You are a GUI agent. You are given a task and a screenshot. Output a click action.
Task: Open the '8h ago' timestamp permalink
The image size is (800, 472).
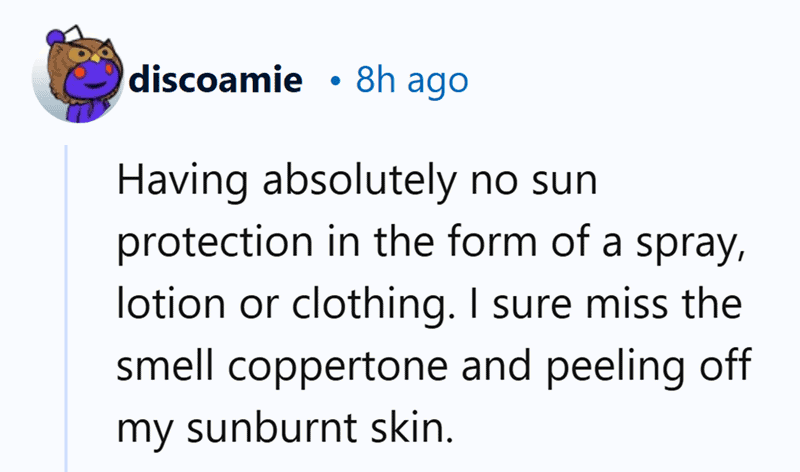click(412, 80)
